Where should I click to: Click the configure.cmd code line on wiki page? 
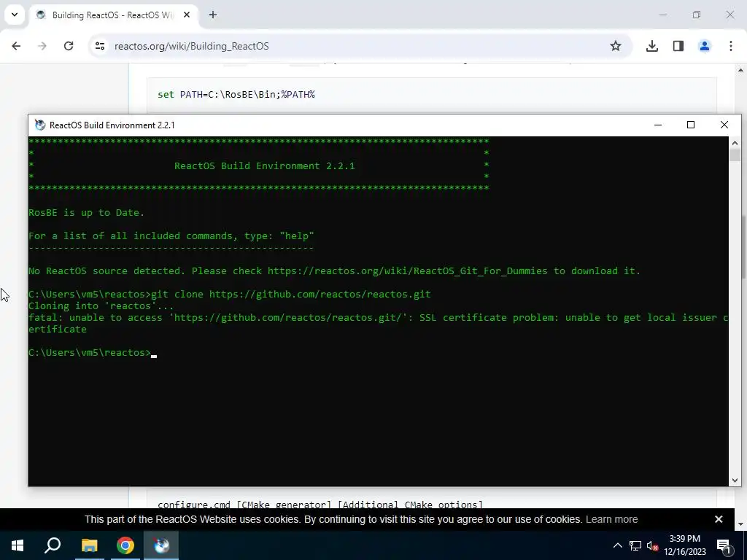tap(320, 505)
